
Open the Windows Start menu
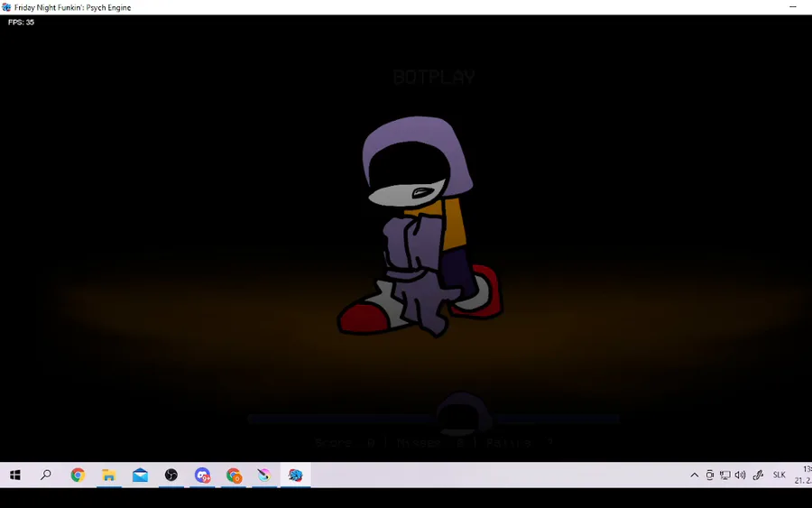(15, 475)
